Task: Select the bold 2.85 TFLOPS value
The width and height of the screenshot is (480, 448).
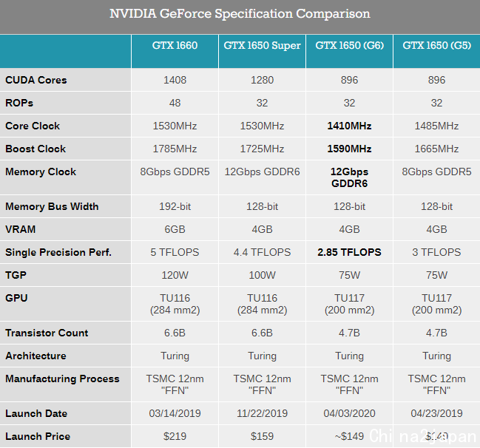Action: pyautogui.click(x=349, y=252)
